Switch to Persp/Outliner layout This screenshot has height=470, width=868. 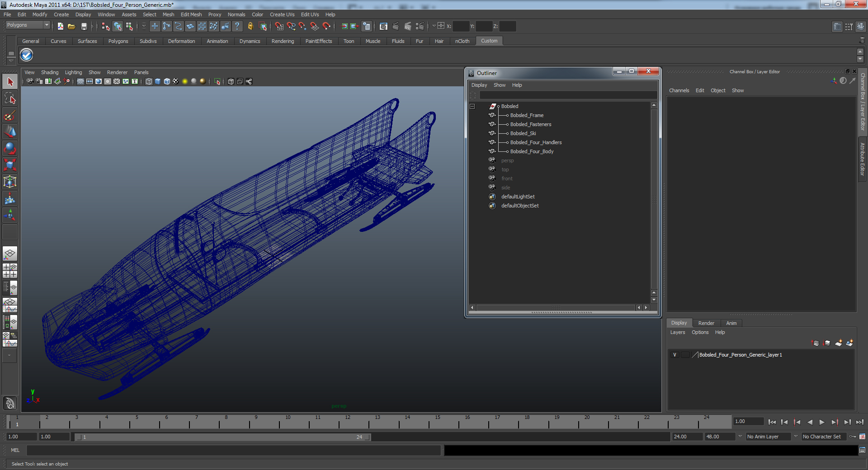[10, 287]
